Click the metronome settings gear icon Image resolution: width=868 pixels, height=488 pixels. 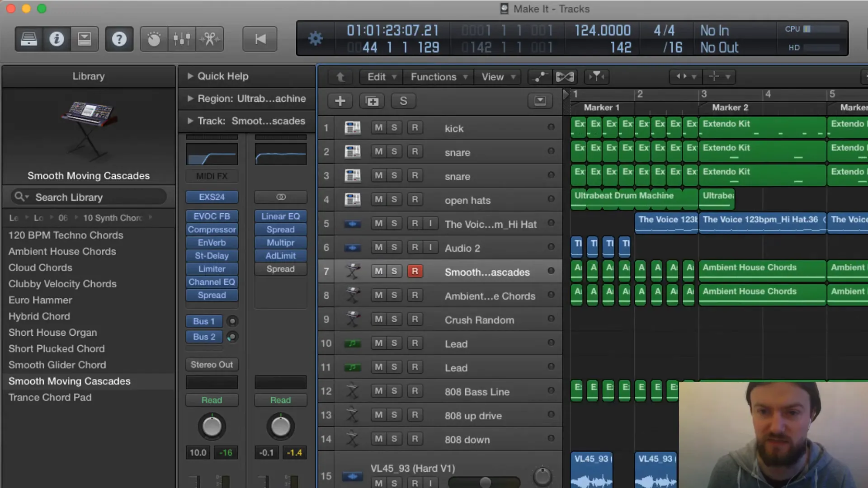point(316,38)
